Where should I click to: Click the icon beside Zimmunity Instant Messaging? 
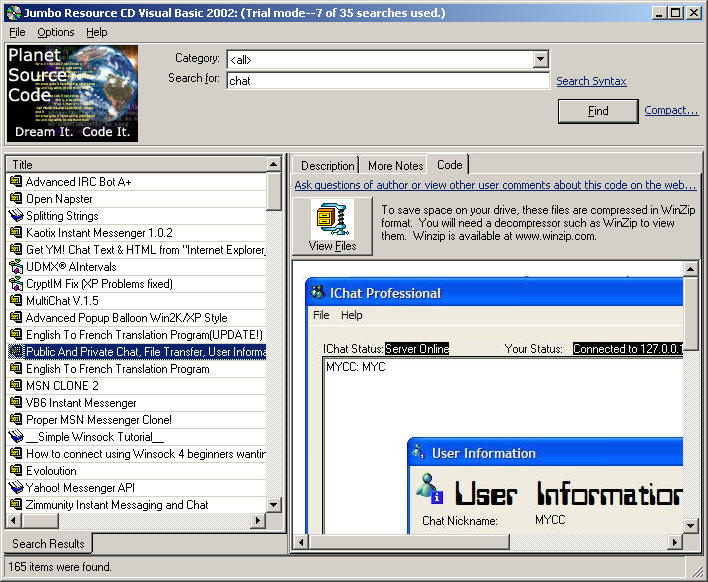click(16, 504)
